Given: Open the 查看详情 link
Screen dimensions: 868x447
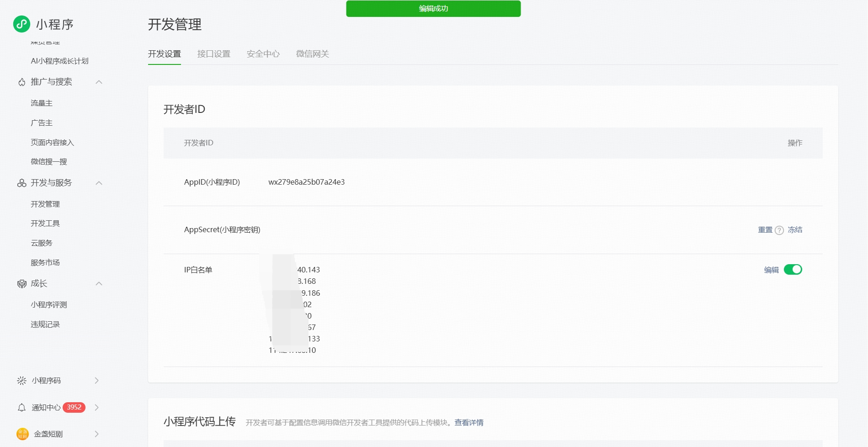Looking at the screenshot, I should pyautogui.click(x=469, y=423).
